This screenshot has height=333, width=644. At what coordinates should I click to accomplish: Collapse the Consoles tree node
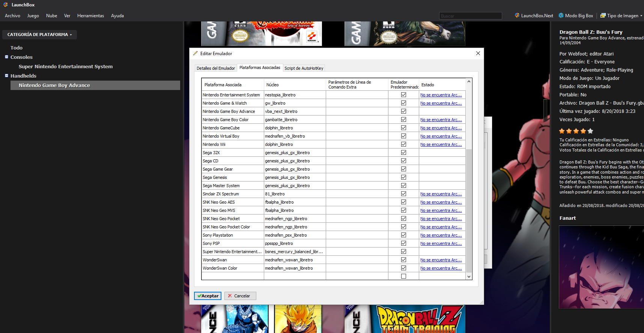pos(6,57)
